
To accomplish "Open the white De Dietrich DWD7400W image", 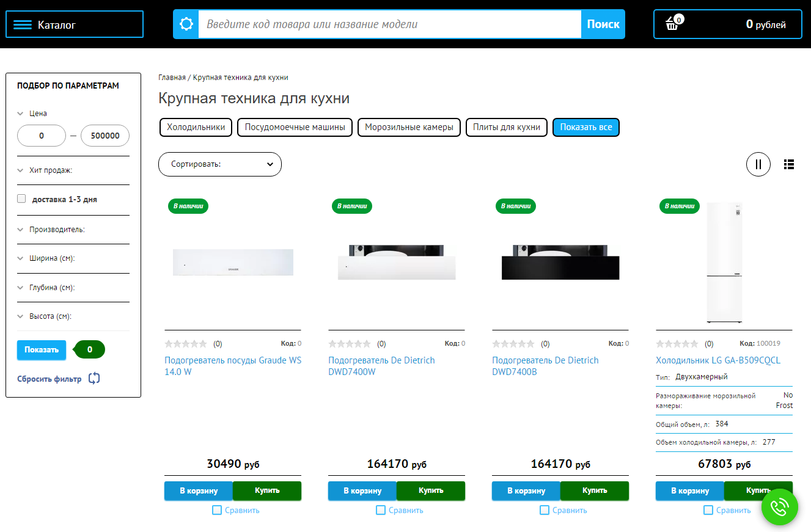I will [397, 262].
